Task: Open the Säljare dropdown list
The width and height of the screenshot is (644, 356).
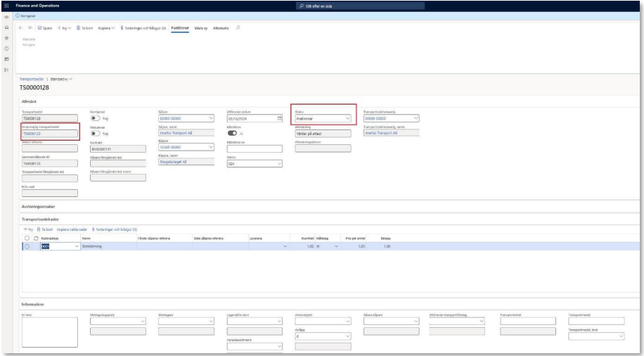Action: point(210,119)
